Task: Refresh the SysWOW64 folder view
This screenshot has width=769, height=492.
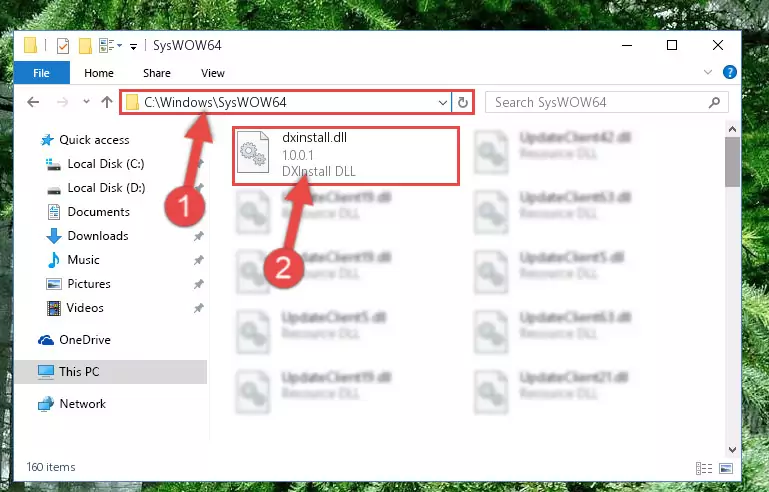Action: (x=462, y=103)
